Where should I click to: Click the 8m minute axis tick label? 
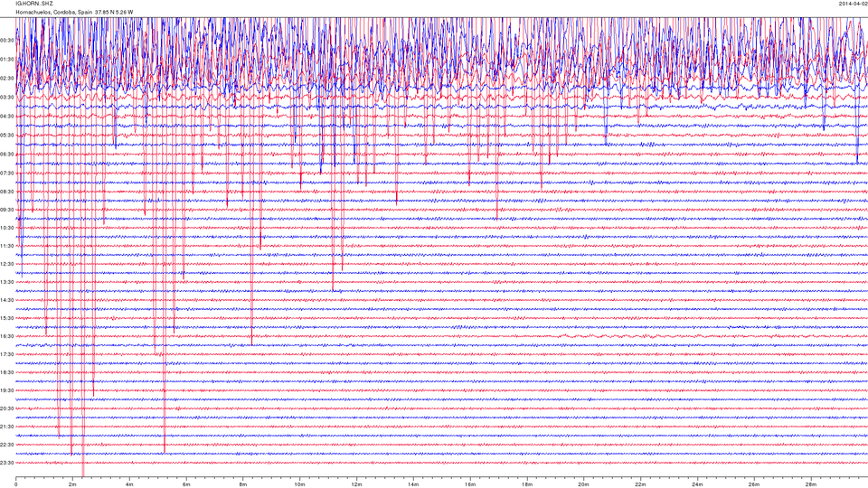(x=242, y=484)
